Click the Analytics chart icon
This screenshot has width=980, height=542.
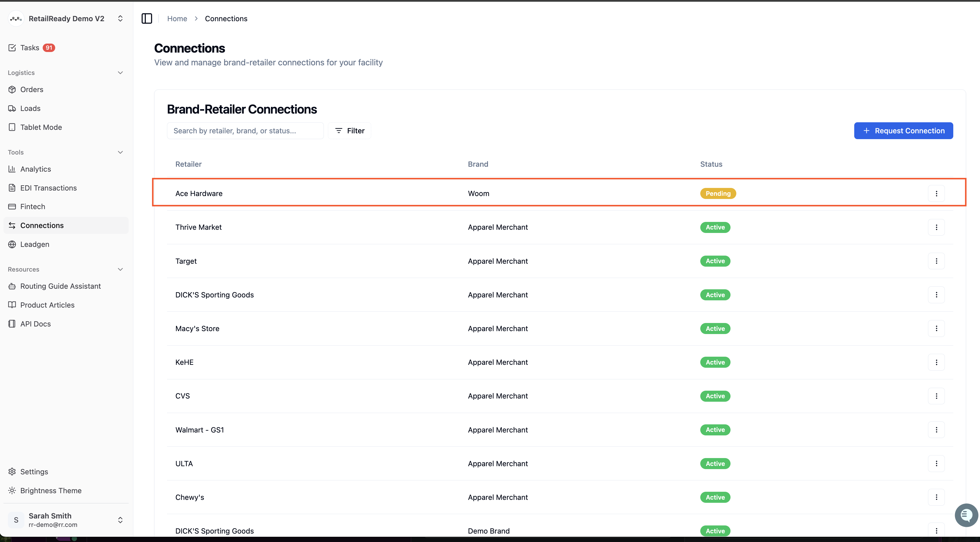pos(12,169)
